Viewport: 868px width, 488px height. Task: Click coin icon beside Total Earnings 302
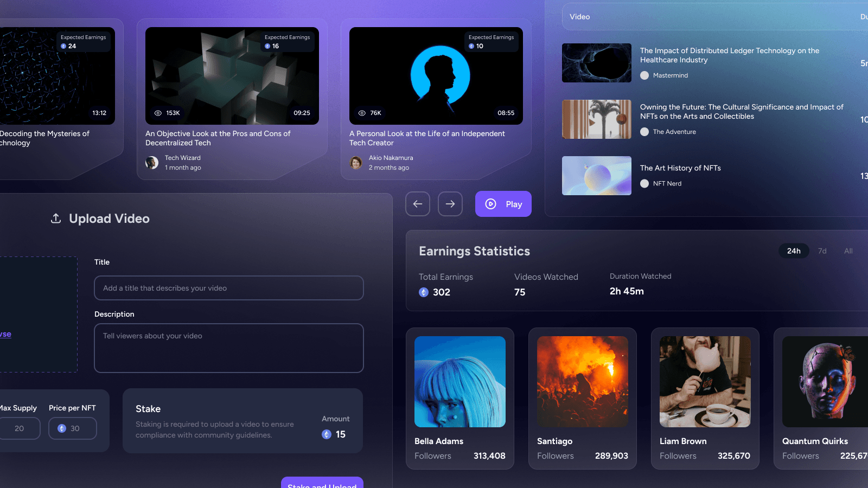pos(424,292)
